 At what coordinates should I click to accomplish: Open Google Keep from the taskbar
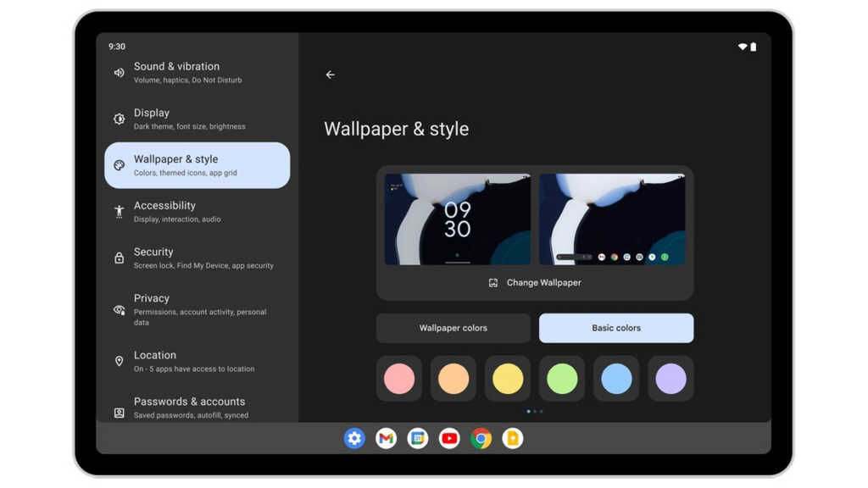(x=513, y=439)
